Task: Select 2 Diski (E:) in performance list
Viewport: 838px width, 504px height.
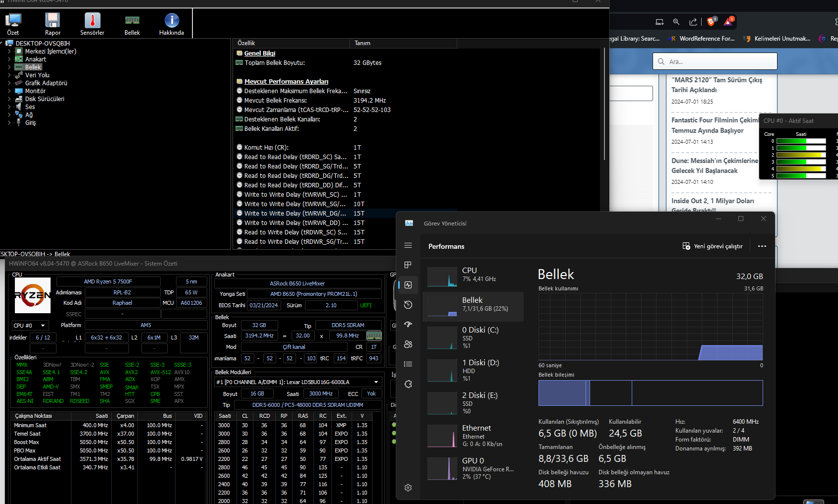Action: [473, 403]
